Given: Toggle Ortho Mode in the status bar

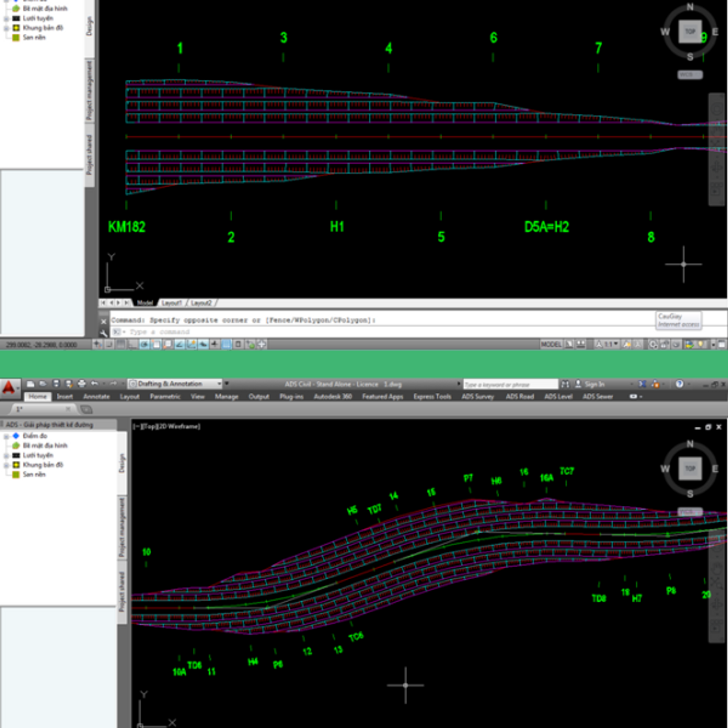Looking at the screenshot, I should 132,344.
